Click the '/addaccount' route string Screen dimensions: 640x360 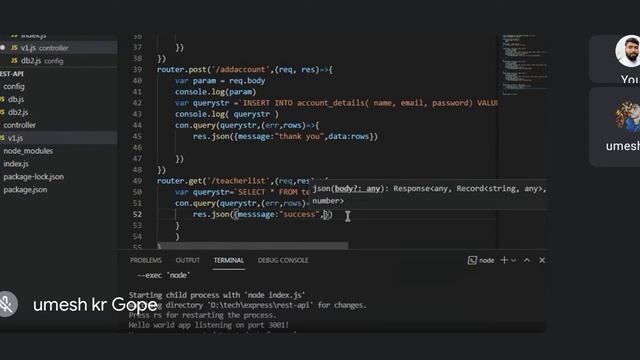[x=240, y=70]
